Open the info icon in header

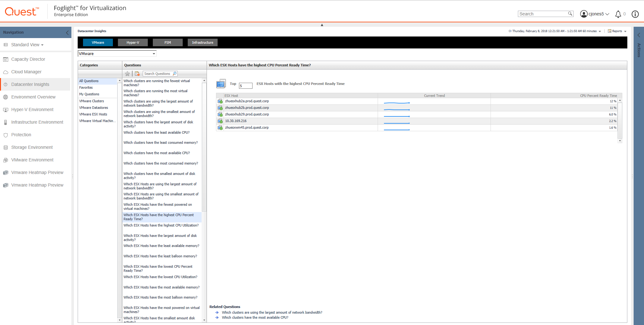tap(635, 14)
